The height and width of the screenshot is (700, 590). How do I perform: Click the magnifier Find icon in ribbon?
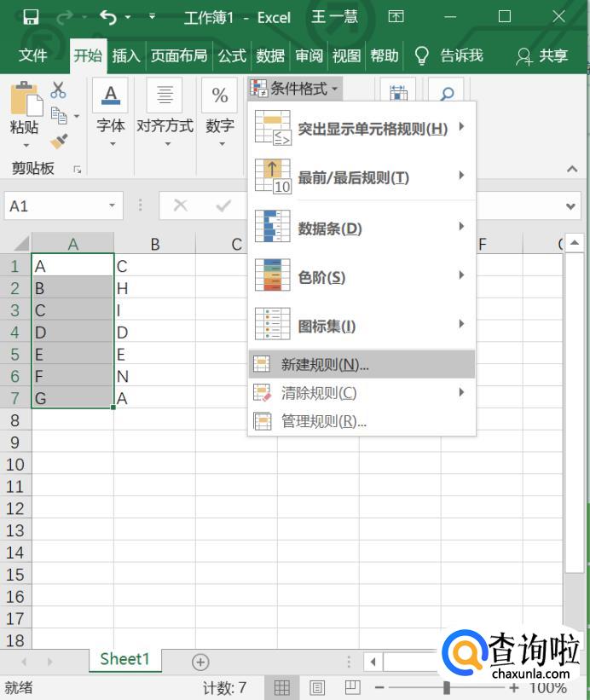point(446,93)
